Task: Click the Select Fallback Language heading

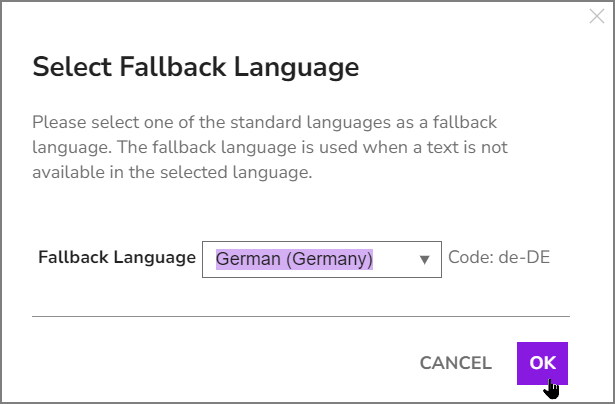Action: pyautogui.click(x=196, y=67)
